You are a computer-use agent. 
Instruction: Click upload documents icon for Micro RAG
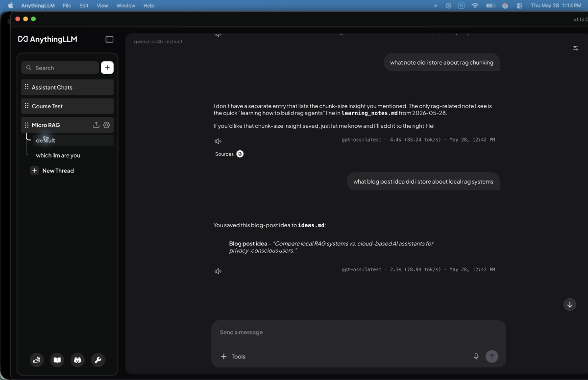tap(96, 125)
